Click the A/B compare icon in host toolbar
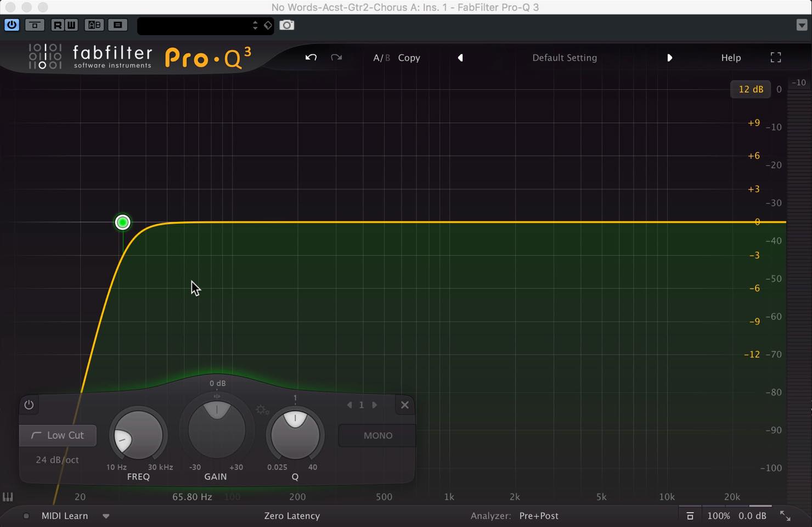This screenshot has width=812, height=527. 94,25
